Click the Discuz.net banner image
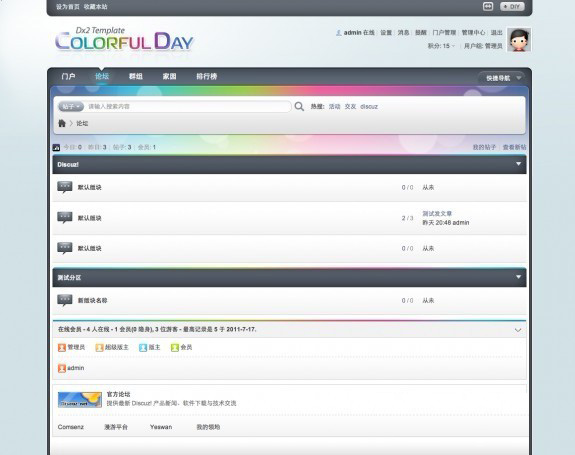The height and width of the screenshot is (455, 575). [80, 399]
